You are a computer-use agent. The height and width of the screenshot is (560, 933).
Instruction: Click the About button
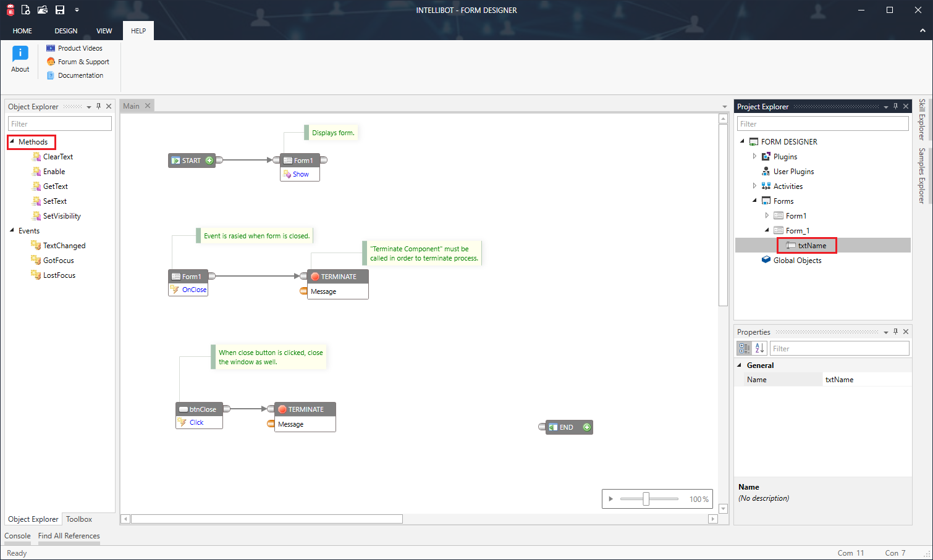point(20,59)
